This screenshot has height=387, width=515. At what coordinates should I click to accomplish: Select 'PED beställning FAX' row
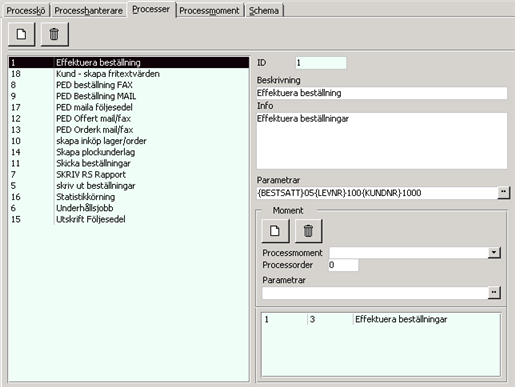pyautogui.click(x=129, y=85)
